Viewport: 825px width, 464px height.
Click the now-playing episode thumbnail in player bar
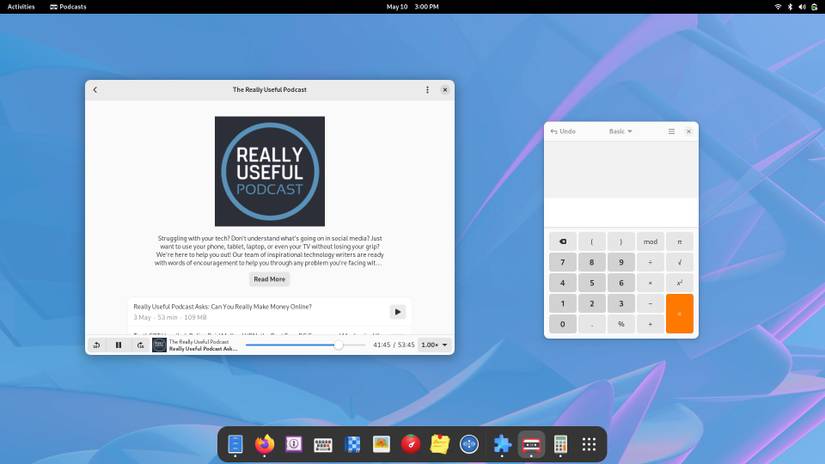click(x=159, y=345)
